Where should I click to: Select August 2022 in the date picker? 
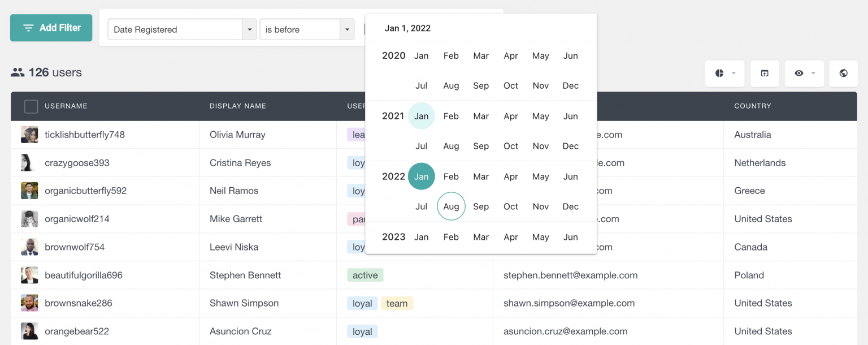pos(451,206)
